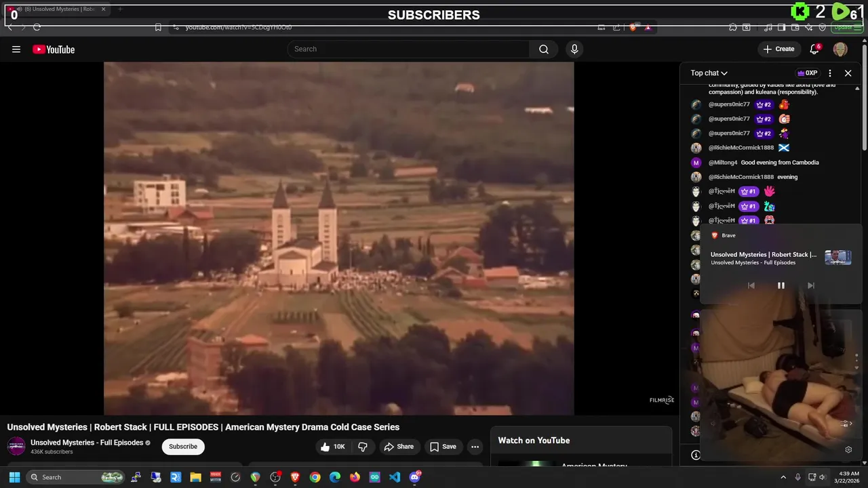Open Google Chrome from taskbar

[x=315, y=477]
